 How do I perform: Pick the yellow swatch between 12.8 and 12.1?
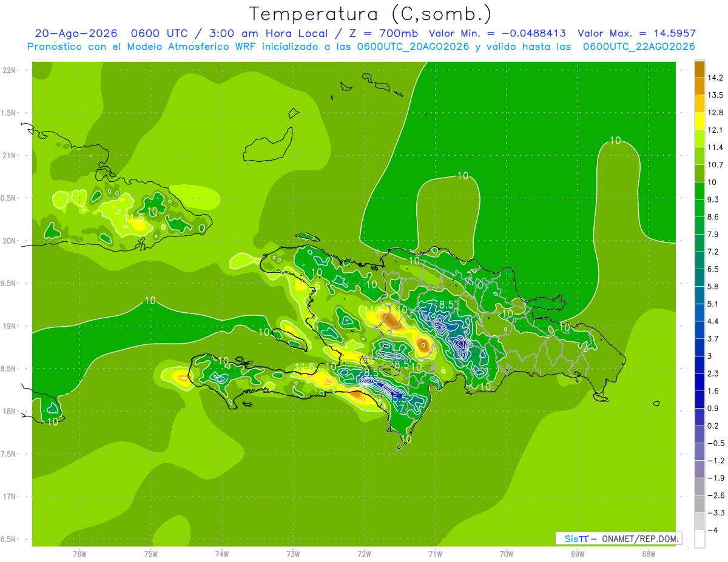click(x=699, y=121)
